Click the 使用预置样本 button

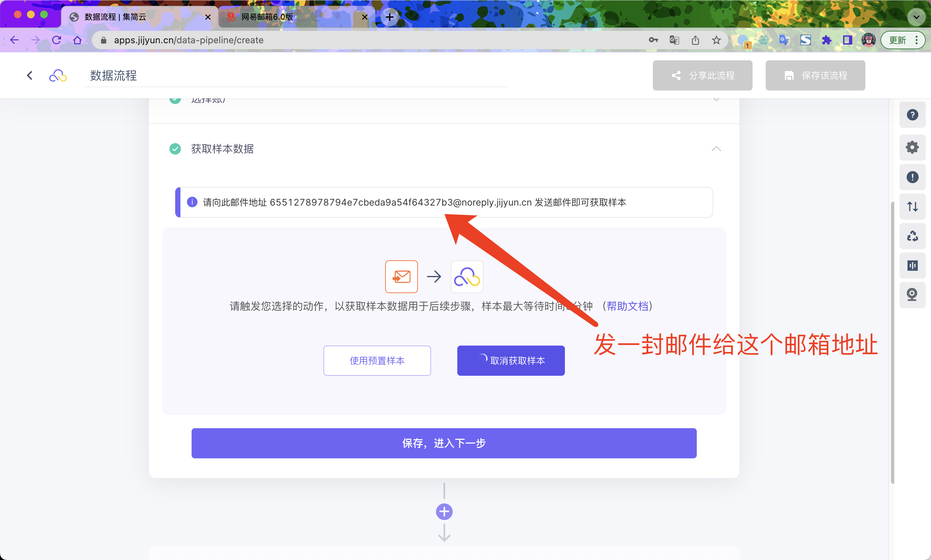tap(377, 360)
